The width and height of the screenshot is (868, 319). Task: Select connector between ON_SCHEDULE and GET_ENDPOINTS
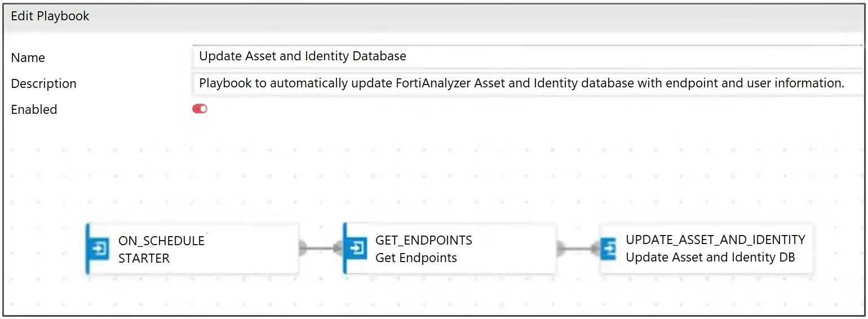click(321, 247)
